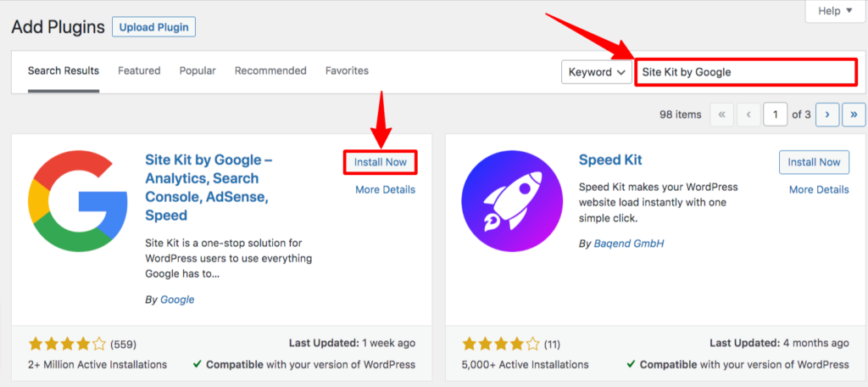
Task: Click the "of 3" page total text
Action: click(x=801, y=115)
